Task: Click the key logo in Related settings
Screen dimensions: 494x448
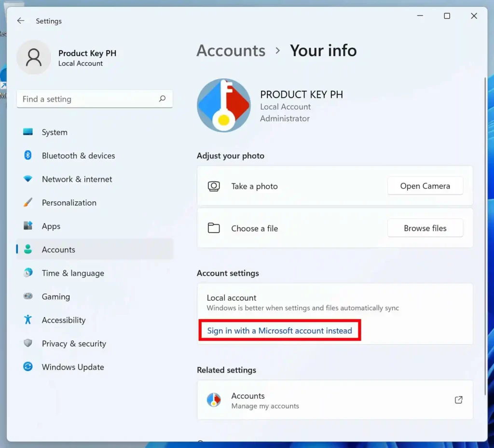Action: tap(214, 400)
